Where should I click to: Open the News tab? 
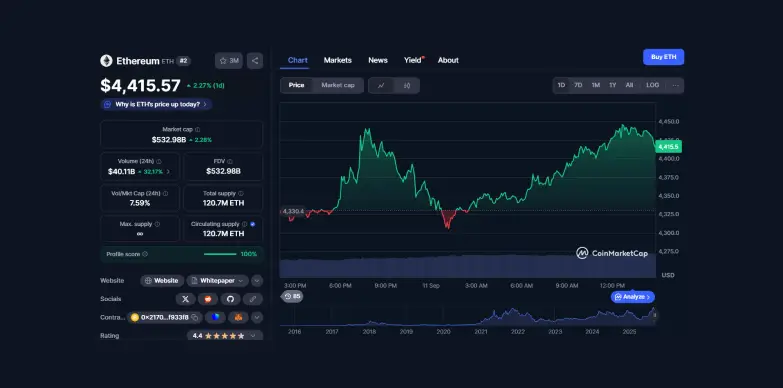[x=378, y=60]
